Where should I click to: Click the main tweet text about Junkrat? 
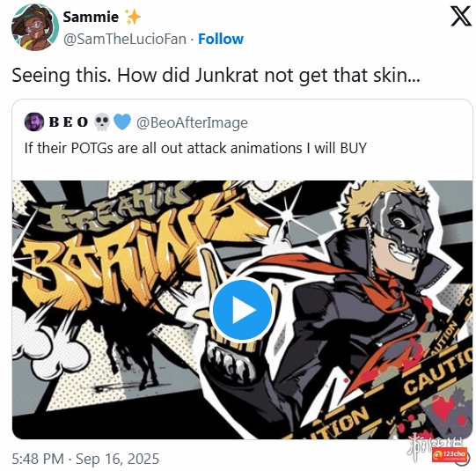[x=216, y=75]
